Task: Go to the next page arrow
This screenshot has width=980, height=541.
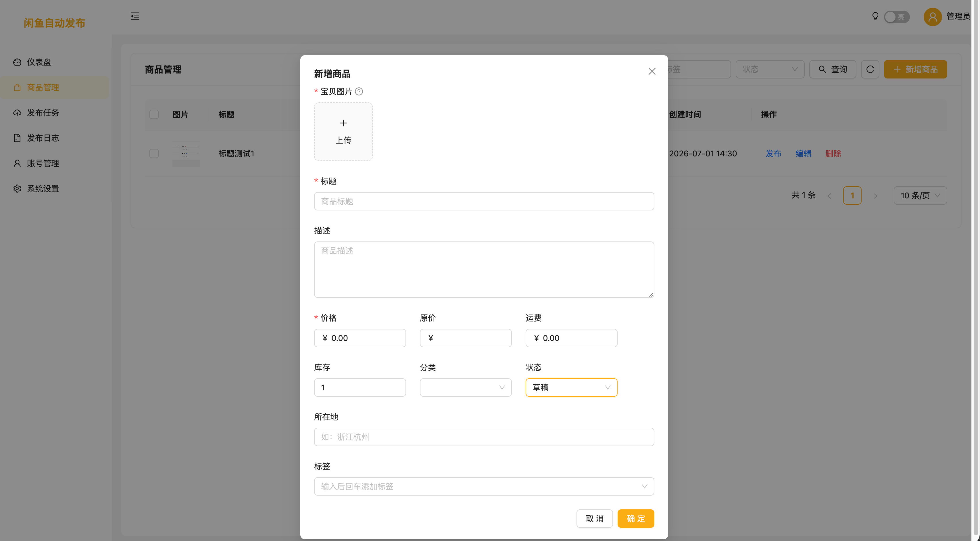Action: pyautogui.click(x=875, y=196)
